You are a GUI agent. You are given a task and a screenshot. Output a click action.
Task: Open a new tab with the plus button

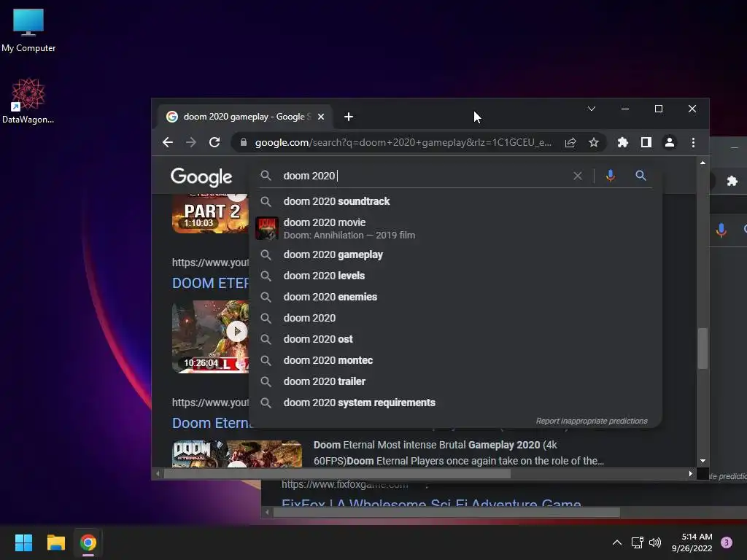[x=349, y=117]
